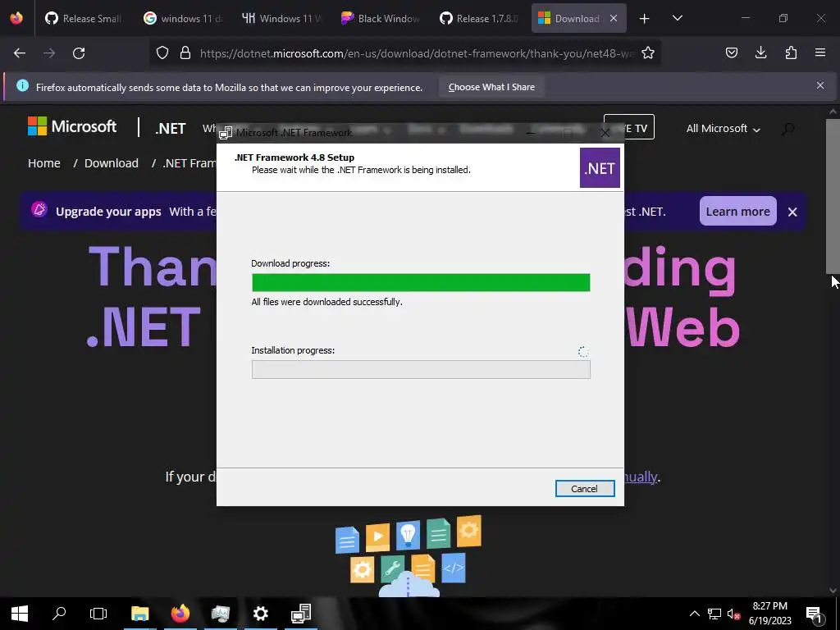
Task: Open the extensions puzzle icon
Action: pyautogui.click(x=791, y=52)
